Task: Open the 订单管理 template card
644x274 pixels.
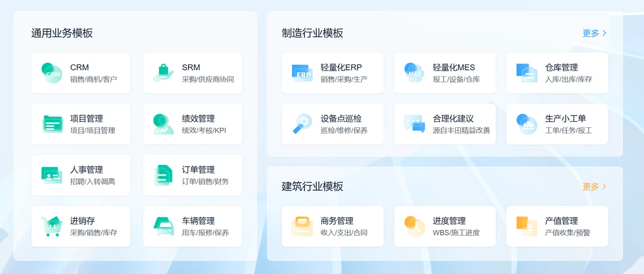Action: click(x=192, y=175)
